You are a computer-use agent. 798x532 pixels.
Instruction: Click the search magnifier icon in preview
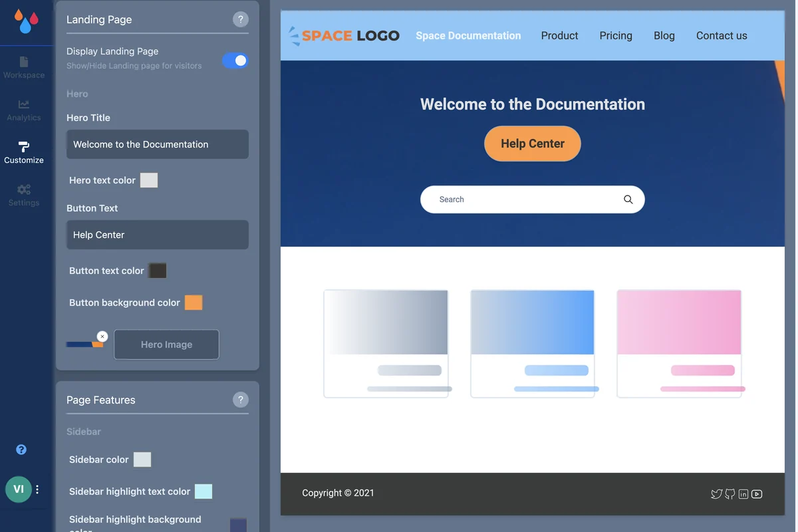(x=628, y=199)
